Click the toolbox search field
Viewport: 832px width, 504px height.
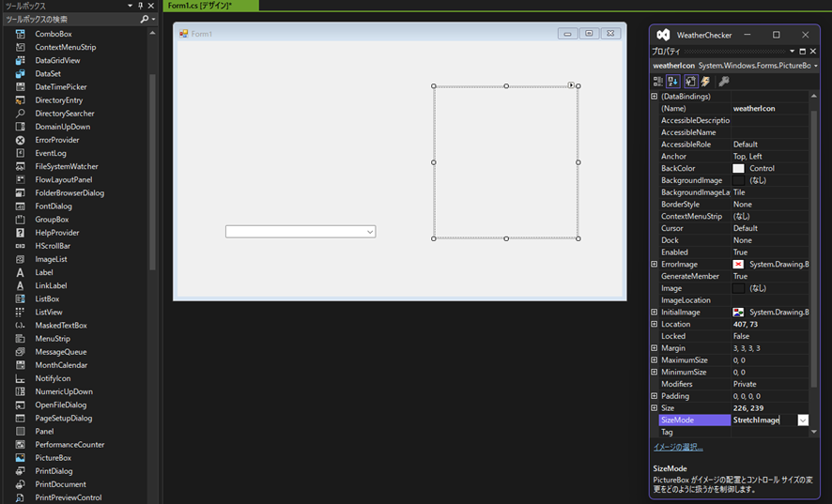pos(71,19)
